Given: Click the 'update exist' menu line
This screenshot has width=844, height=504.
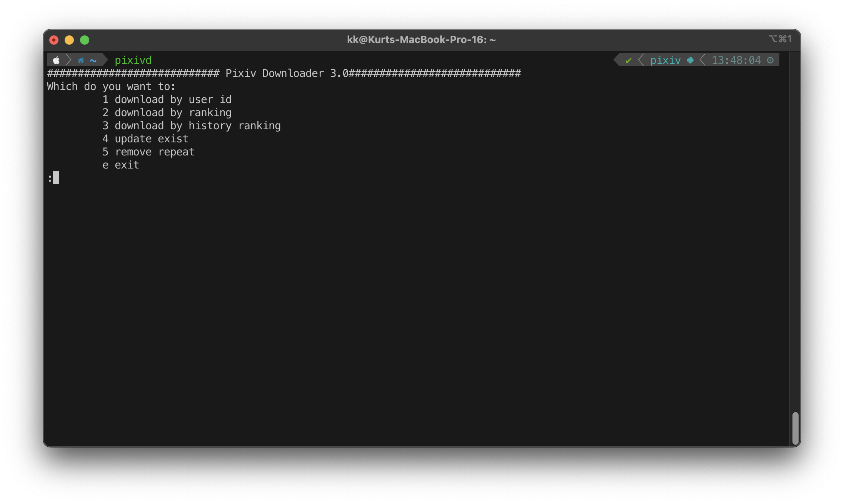Looking at the screenshot, I should pos(145,139).
